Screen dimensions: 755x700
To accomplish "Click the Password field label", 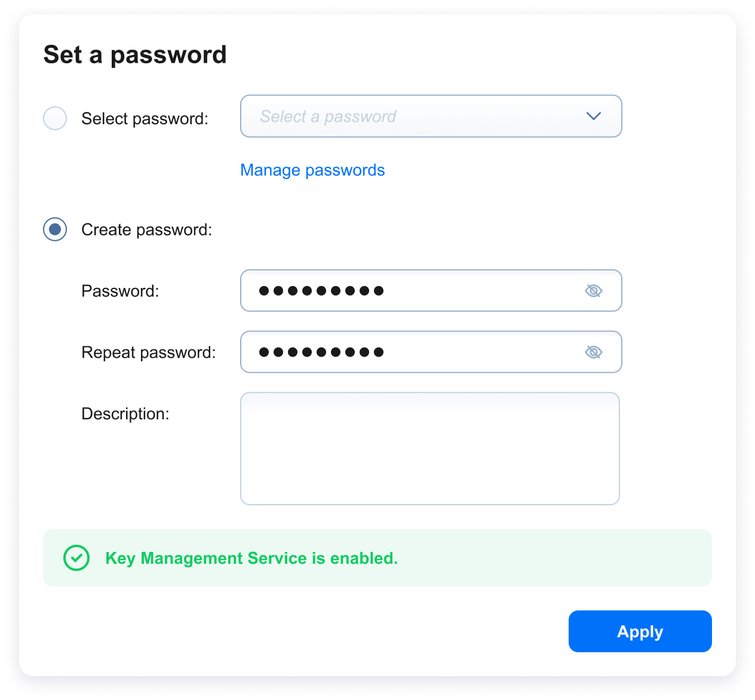I will coord(120,291).
